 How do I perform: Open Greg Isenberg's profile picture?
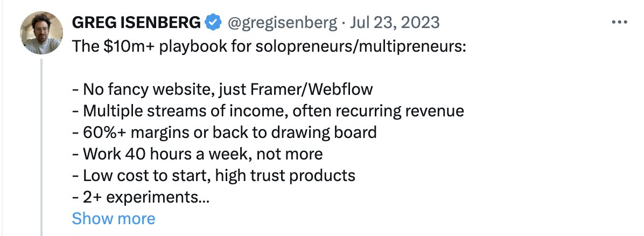click(42, 32)
